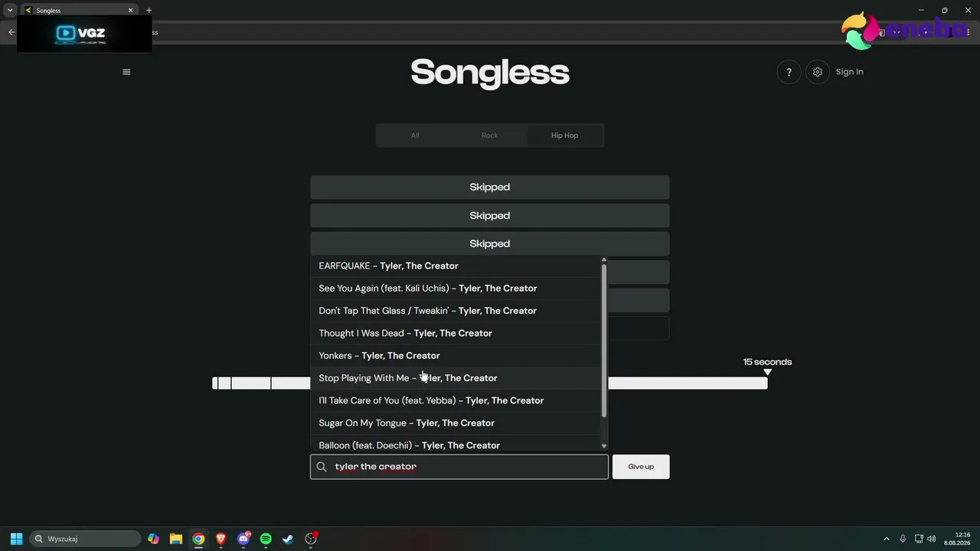The image size is (980, 551).
Task: Click the first Skipped guess row
Action: pyautogui.click(x=490, y=187)
